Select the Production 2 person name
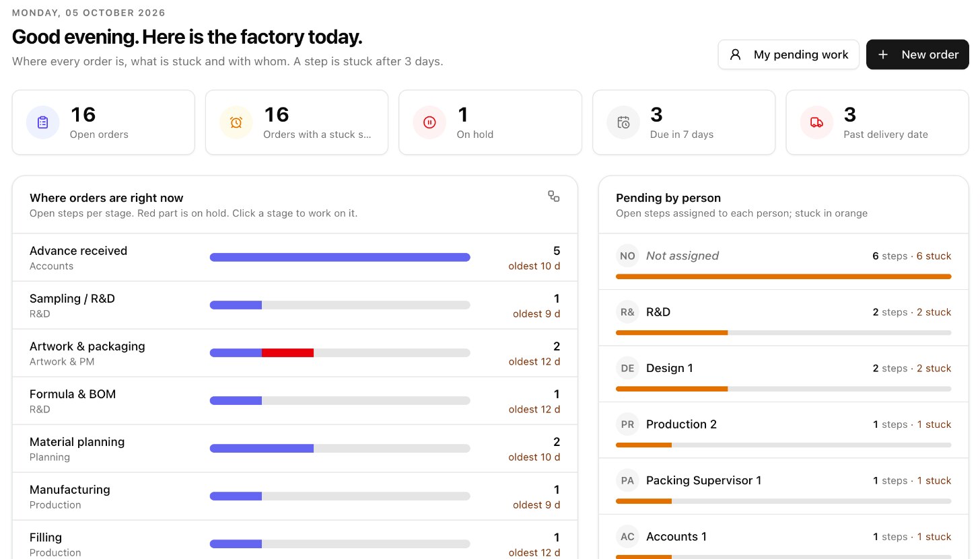This screenshot has width=980, height=559. (x=681, y=424)
